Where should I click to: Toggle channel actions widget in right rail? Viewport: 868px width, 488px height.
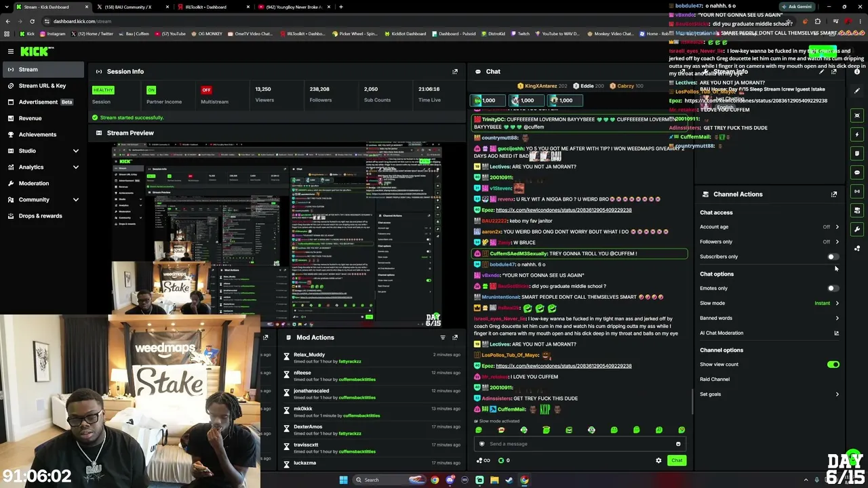(857, 210)
